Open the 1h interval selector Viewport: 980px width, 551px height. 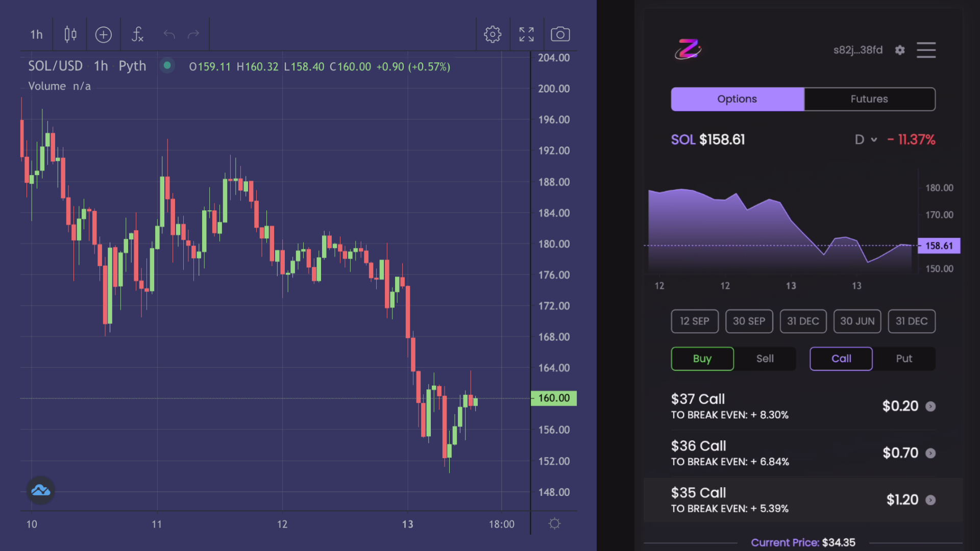point(36,34)
